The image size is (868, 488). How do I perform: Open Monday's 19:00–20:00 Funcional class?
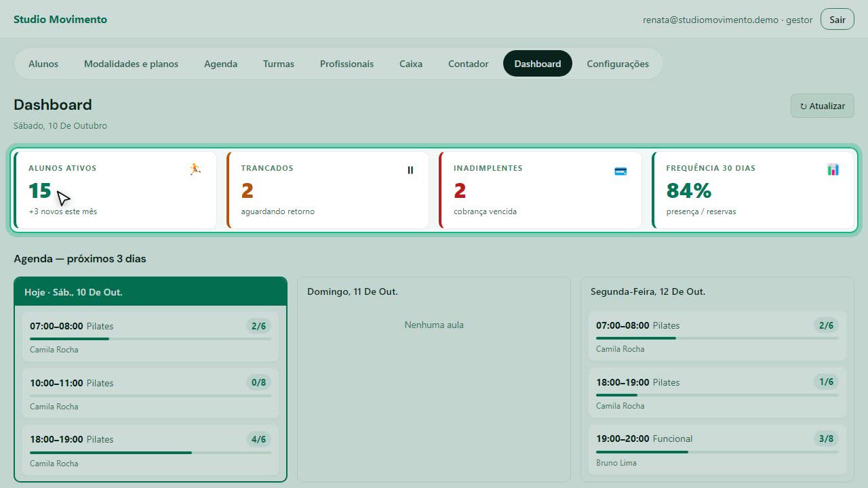coord(717,450)
